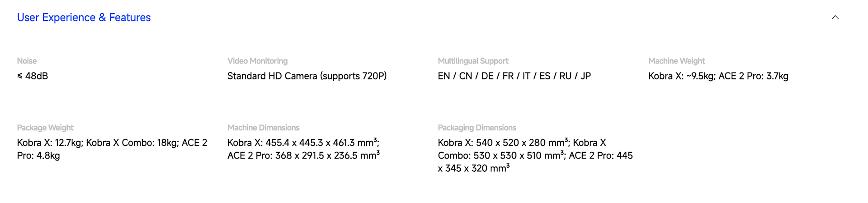Select the Kobra X ~9.5kg weight value

tap(681, 76)
